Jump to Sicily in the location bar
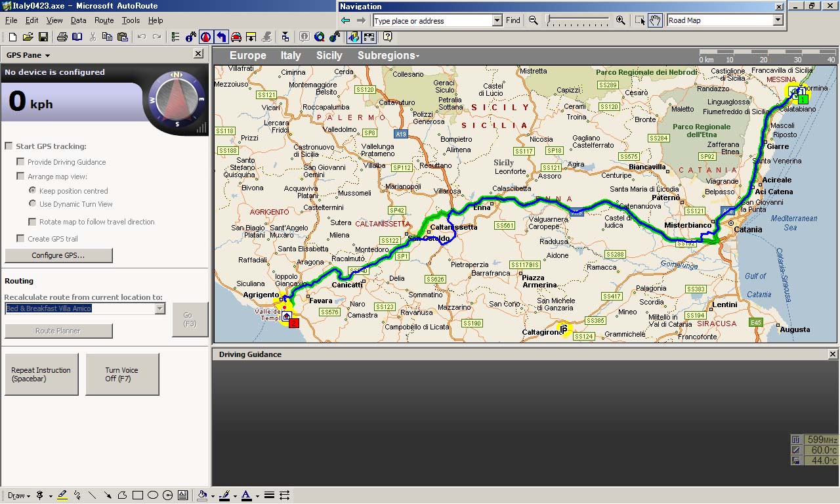840x504 pixels. [329, 56]
